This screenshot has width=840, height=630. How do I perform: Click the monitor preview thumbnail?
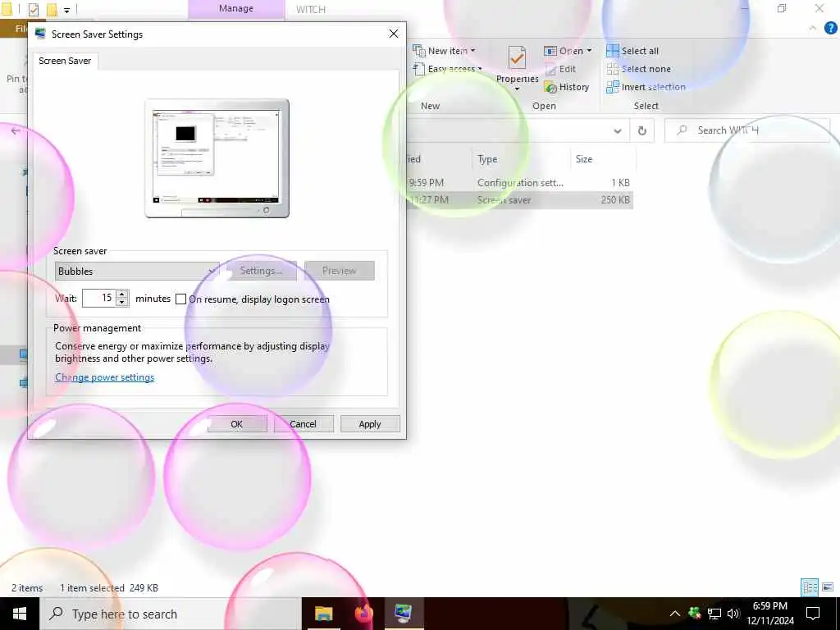pyautogui.click(x=217, y=158)
